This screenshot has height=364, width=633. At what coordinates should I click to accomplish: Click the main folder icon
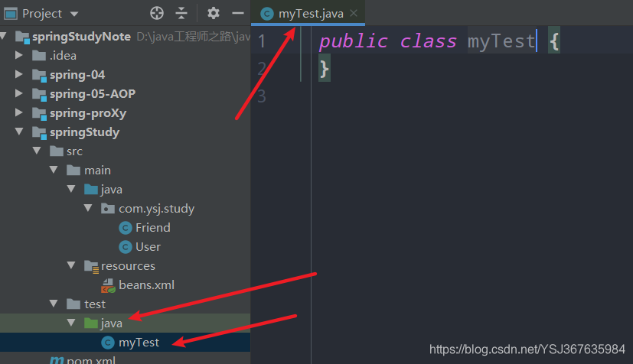click(x=73, y=170)
